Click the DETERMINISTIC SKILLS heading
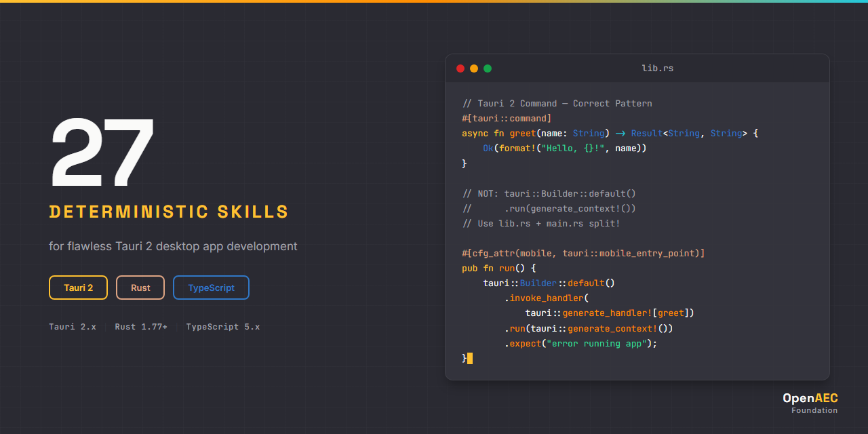The height and width of the screenshot is (434, 868). pyautogui.click(x=169, y=212)
